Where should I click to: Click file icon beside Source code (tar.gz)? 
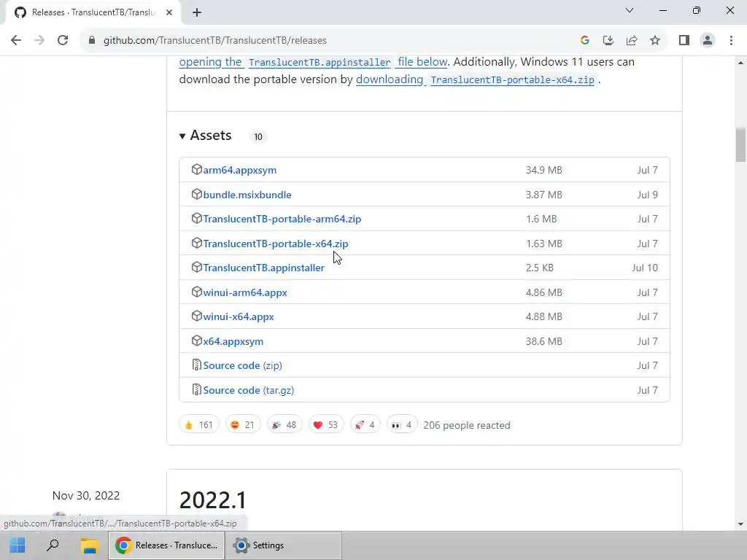click(196, 390)
